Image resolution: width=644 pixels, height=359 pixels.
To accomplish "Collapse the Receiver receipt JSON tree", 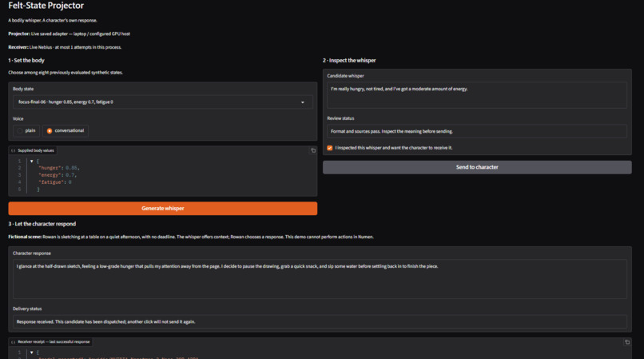I will pos(32,353).
